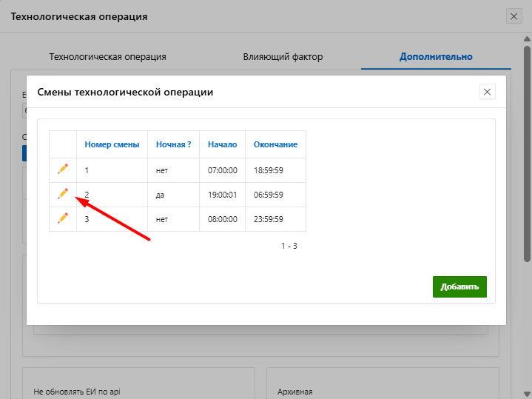Select the Дополнительно tab
This screenshot has width=532, height=399.
(436, 56)
